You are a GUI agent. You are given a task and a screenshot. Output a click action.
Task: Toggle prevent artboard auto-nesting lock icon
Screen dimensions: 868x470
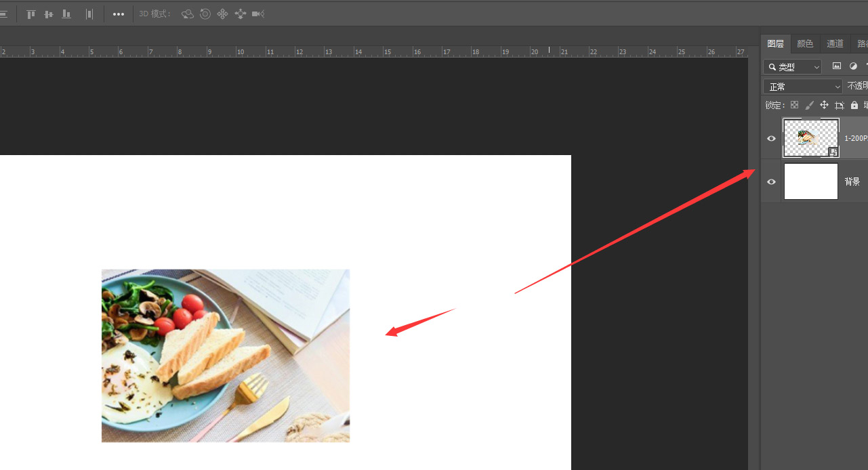pos(839,105)
